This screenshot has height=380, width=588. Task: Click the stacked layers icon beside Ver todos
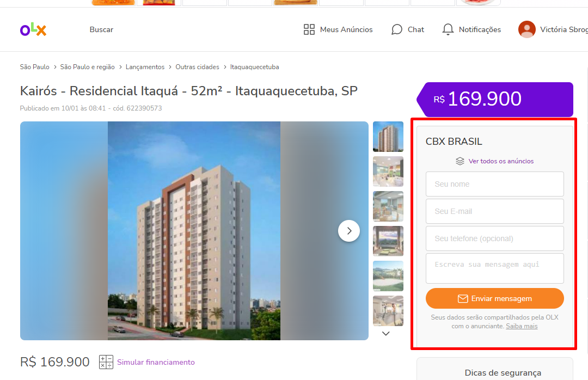click(460, 161)
